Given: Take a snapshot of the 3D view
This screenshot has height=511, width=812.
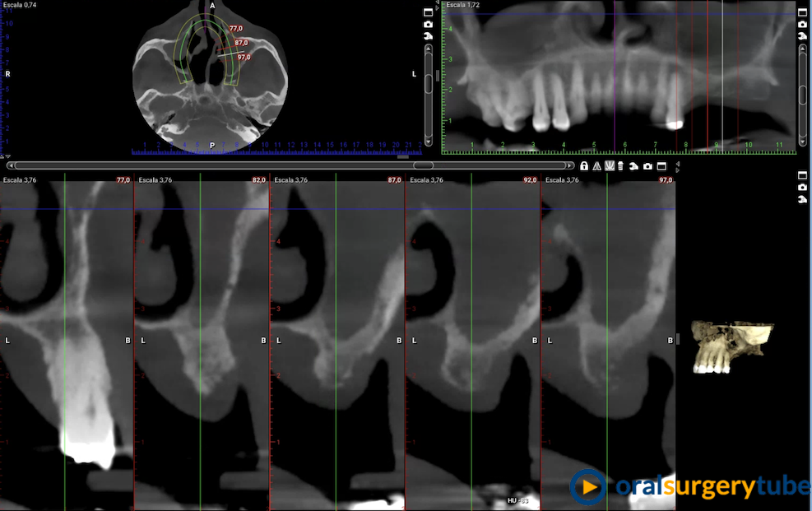Looking at the screenshot, I should 802,188.
